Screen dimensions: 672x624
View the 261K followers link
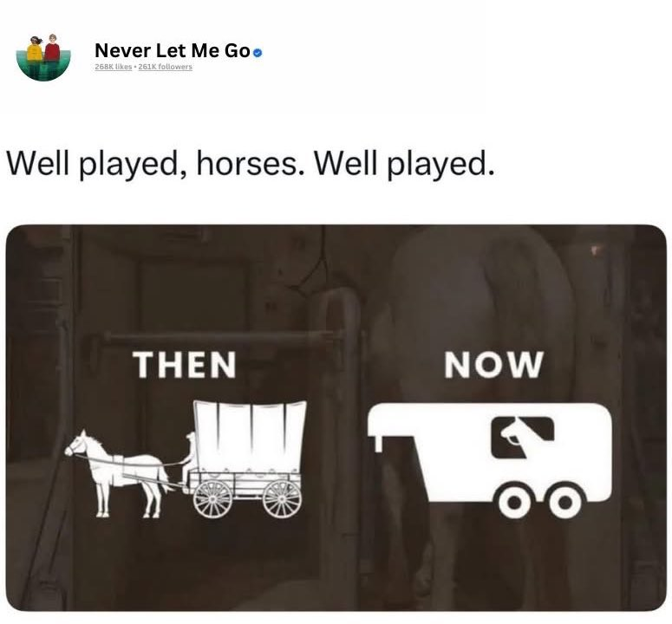(x=165, y=67)
